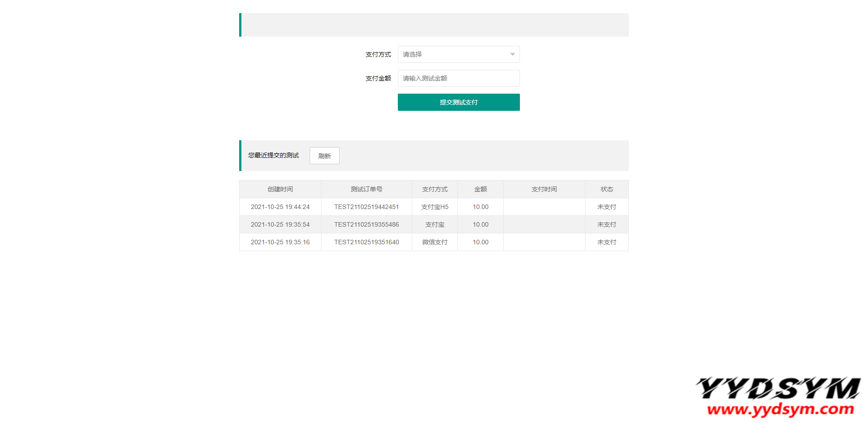Focus the 支付金额 amount input field
This screenshot has height=423, width=868.
pyautogui.click(x=458, y=78)
